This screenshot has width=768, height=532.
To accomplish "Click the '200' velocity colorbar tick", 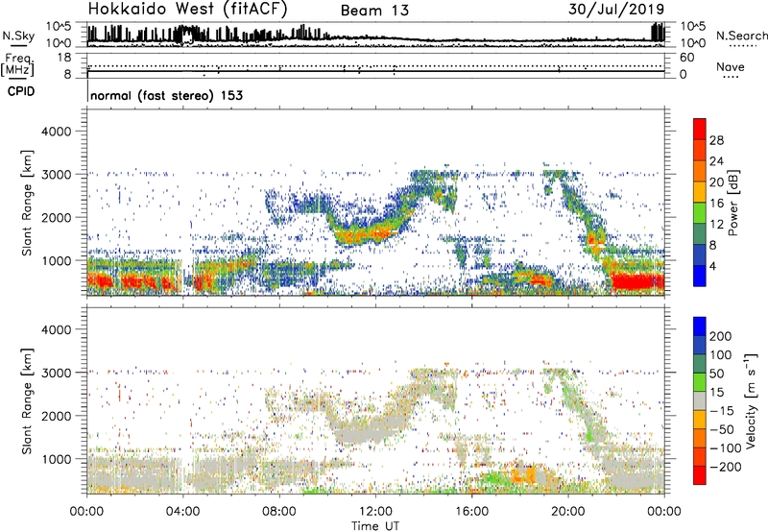I will click(721, 336).
